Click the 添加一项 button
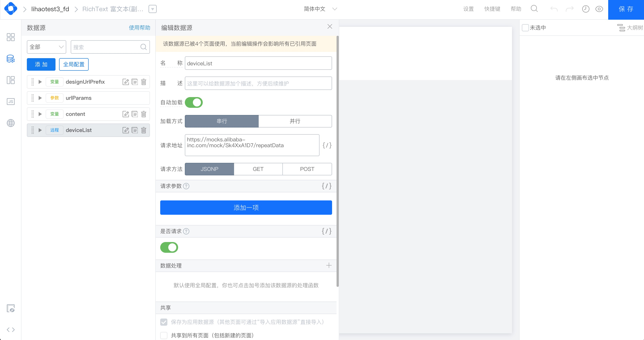644x340 pixels. click(246, 207)
